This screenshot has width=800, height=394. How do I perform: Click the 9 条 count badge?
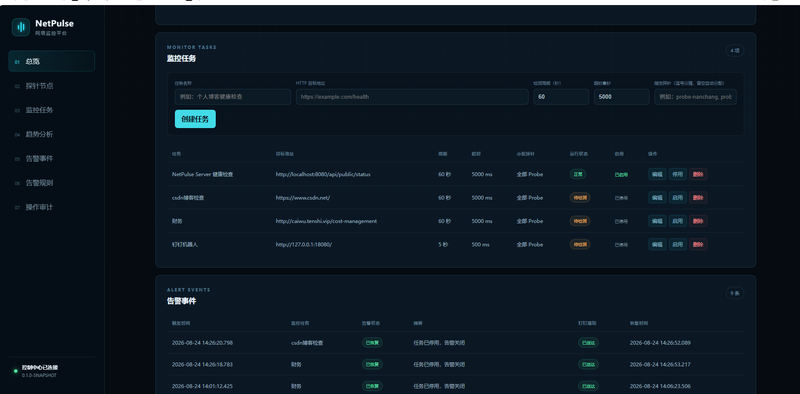pyautogui.click(x=735, y=293)
